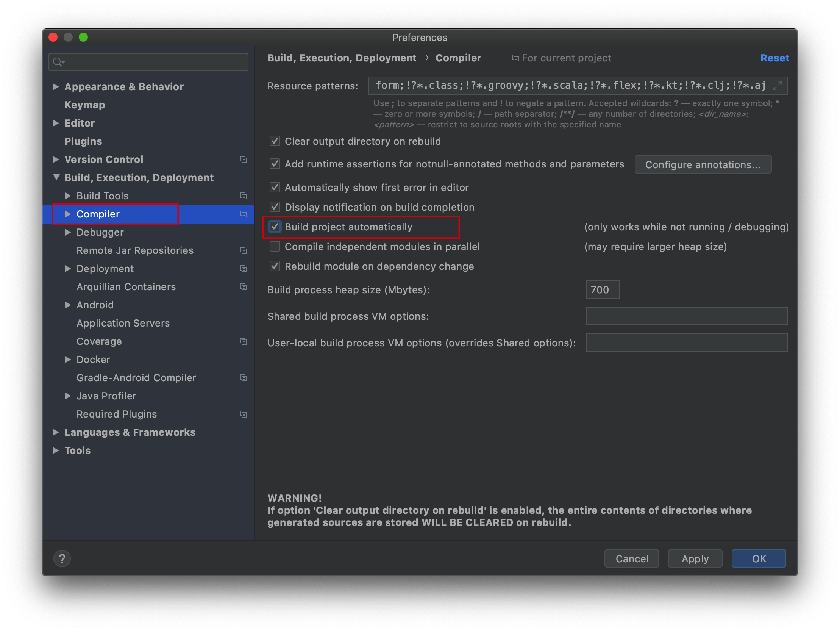Viewport: 840px width, 632px height.
Task: Open help with the question mark button
Action: (x=62, y=558)
